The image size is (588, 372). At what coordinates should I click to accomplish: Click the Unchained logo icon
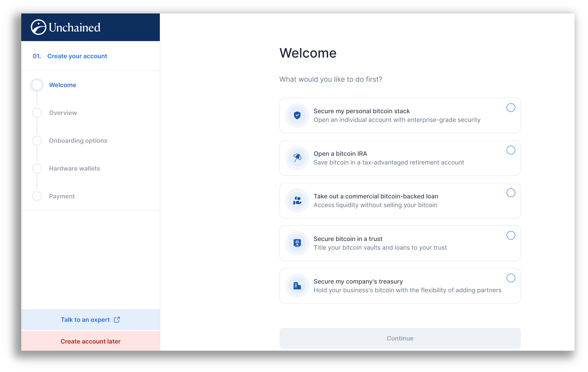point(38,27)
